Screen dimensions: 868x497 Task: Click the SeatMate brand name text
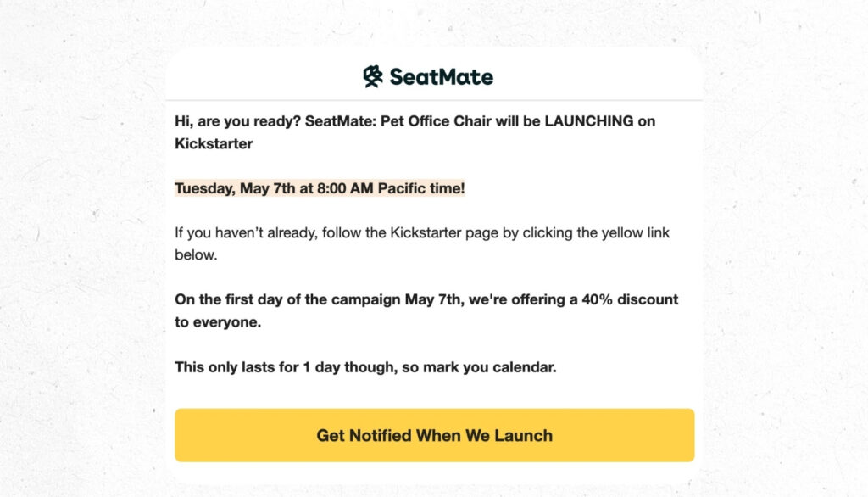click(441, 77)
